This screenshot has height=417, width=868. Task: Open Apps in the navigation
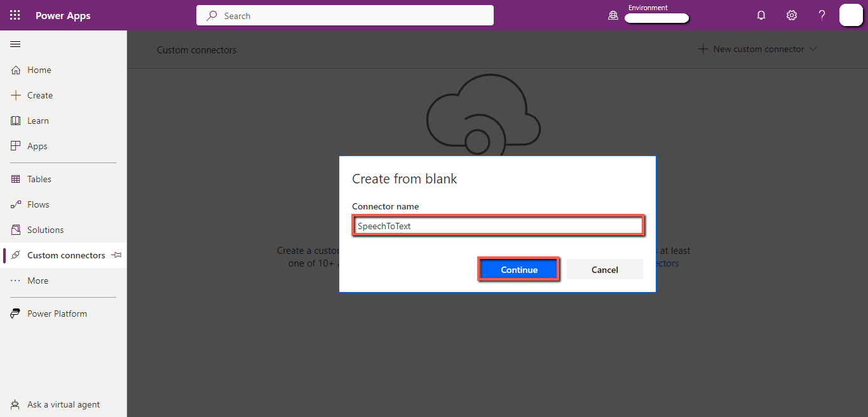(x=37, y=146)
